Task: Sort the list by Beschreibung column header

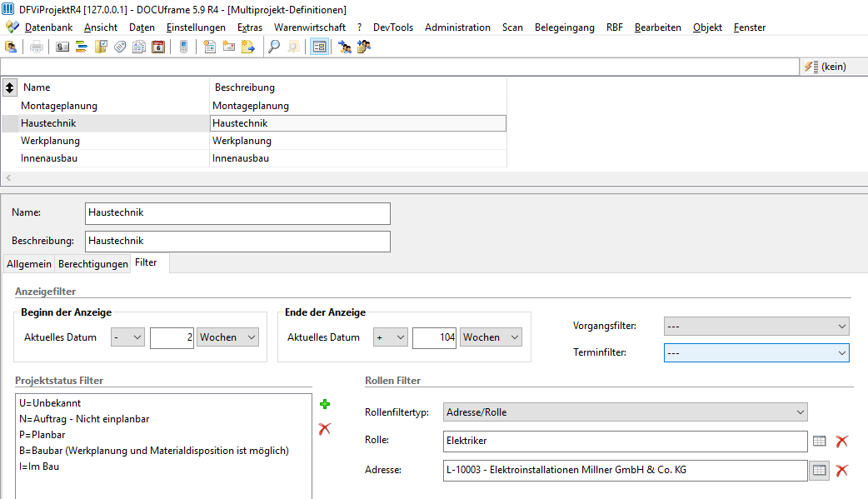Action: pyautogui.click(x=358, y=87)
